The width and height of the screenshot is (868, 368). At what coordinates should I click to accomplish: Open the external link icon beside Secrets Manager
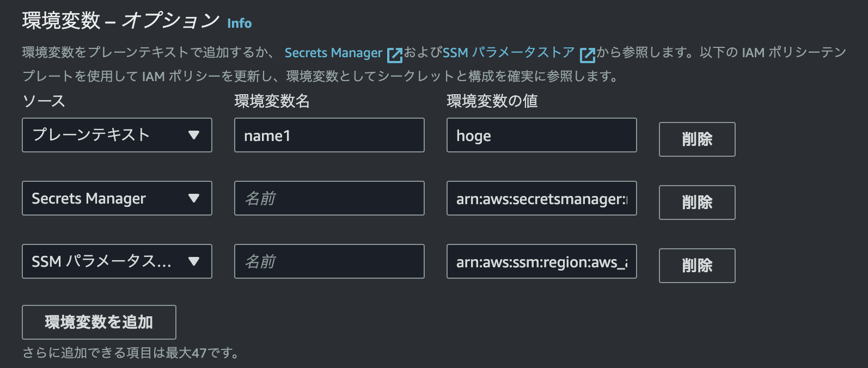pyautogui.click(x=395, y=54)
